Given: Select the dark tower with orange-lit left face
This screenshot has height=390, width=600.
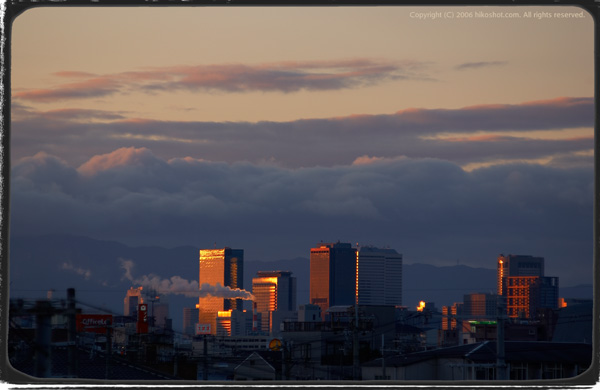Looking at the screenshot, I should coord(333,276).
